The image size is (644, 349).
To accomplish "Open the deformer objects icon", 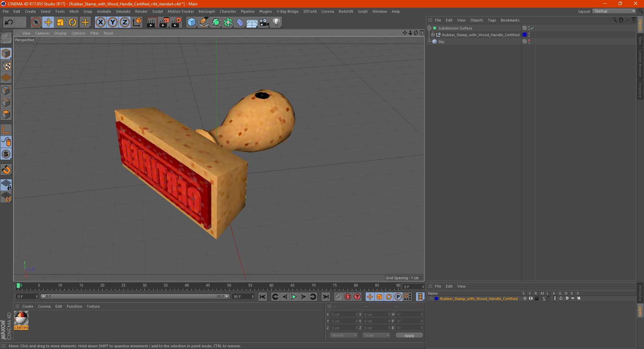I will (x=240, y=22).
